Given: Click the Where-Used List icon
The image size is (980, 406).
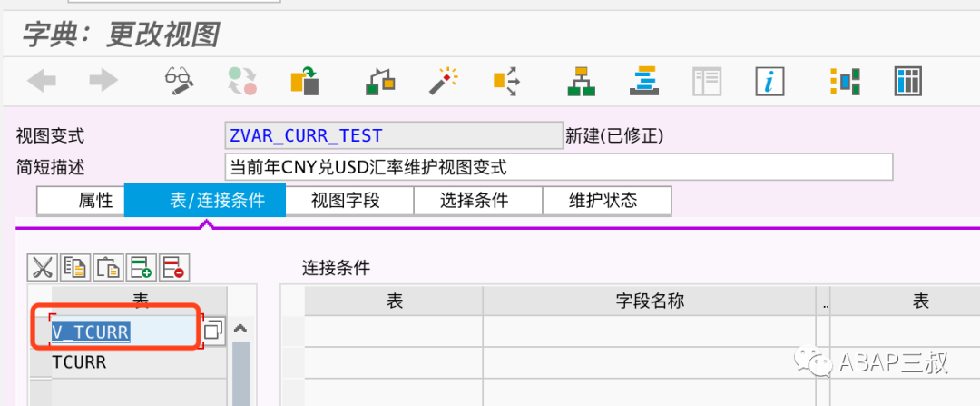Looking at the screenshot, I should [x=505, y=80].
